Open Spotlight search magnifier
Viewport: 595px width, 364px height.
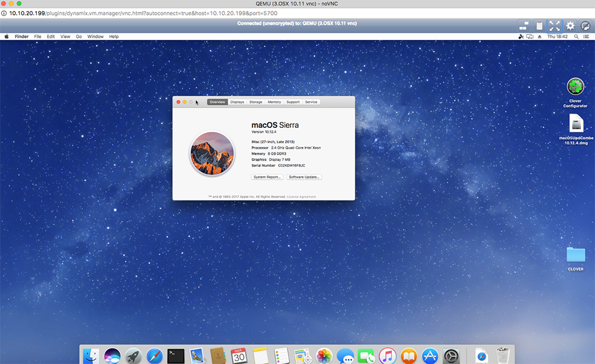(577, 36)
